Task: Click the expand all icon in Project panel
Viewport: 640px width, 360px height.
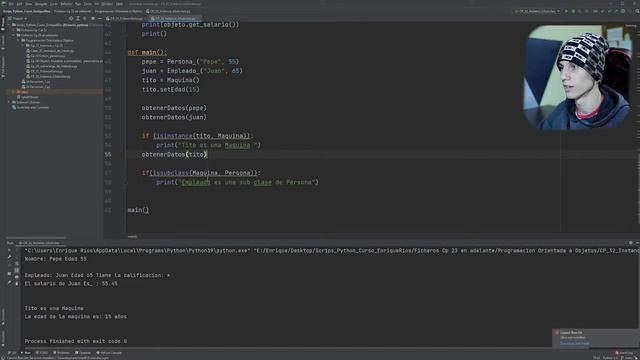Action: click(x=78, y=18)
